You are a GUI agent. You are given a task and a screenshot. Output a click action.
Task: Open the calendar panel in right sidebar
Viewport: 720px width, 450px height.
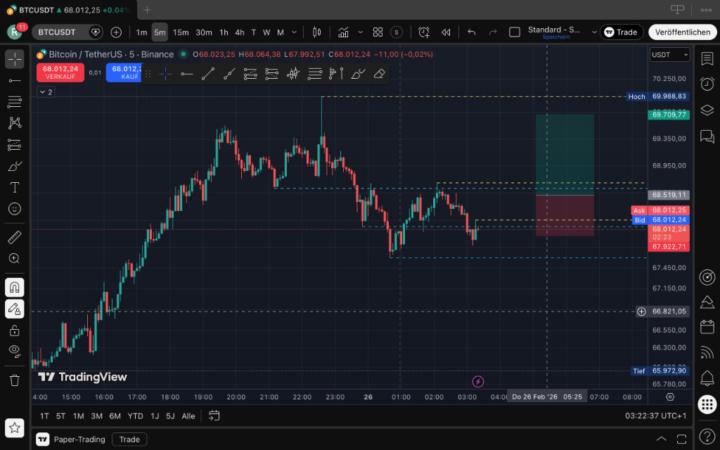point(707,327)
